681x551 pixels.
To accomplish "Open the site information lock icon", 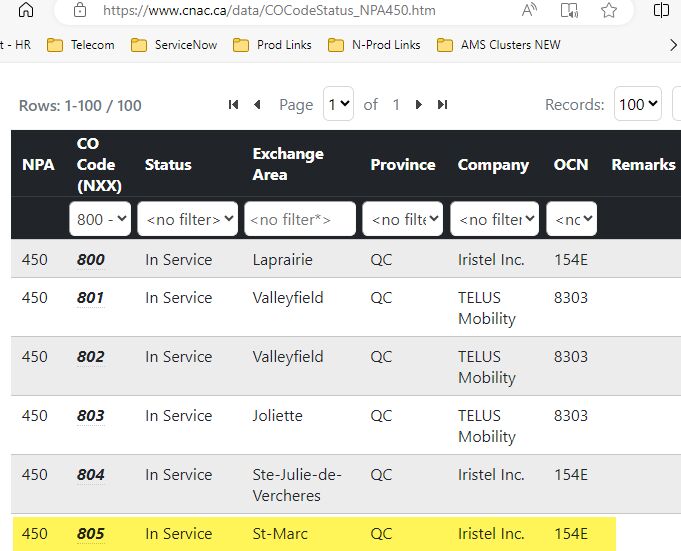I will [x=80, y=10].
